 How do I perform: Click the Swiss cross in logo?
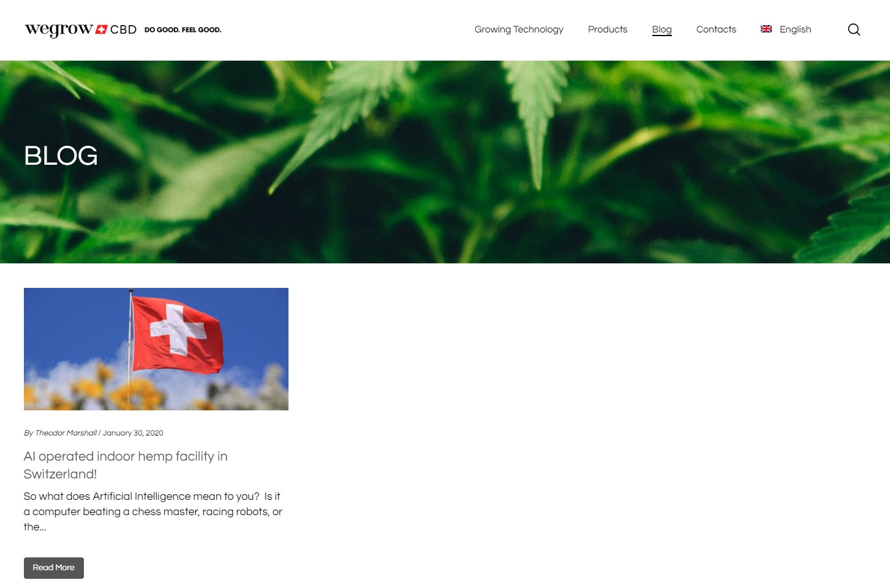point(102,29)
